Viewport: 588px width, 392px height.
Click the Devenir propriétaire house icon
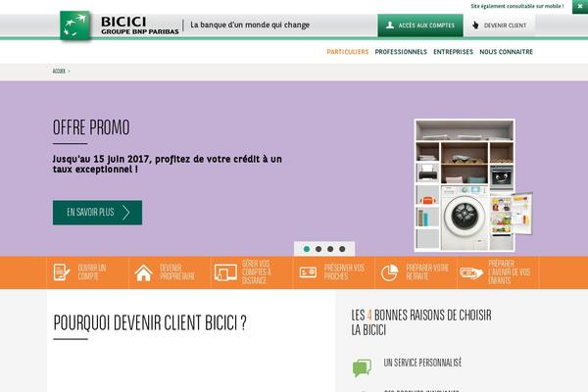coord(144,272)
